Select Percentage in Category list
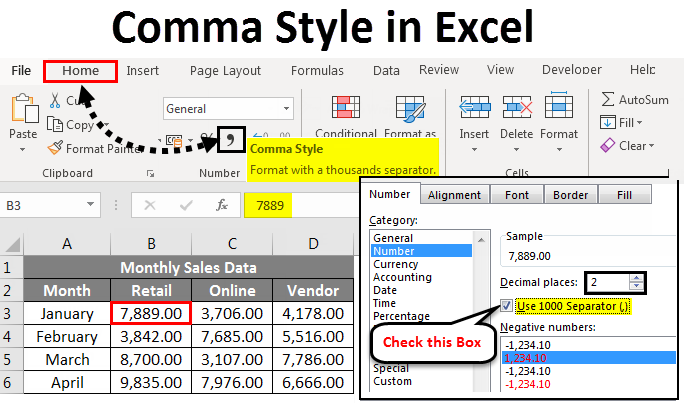Viewport: 684px width, 403px height. pos(401,316)
